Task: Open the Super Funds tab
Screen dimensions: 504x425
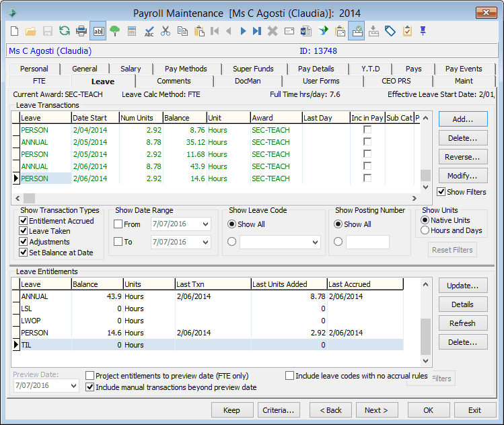Action: pyautogui.click(x=253, y=69)
